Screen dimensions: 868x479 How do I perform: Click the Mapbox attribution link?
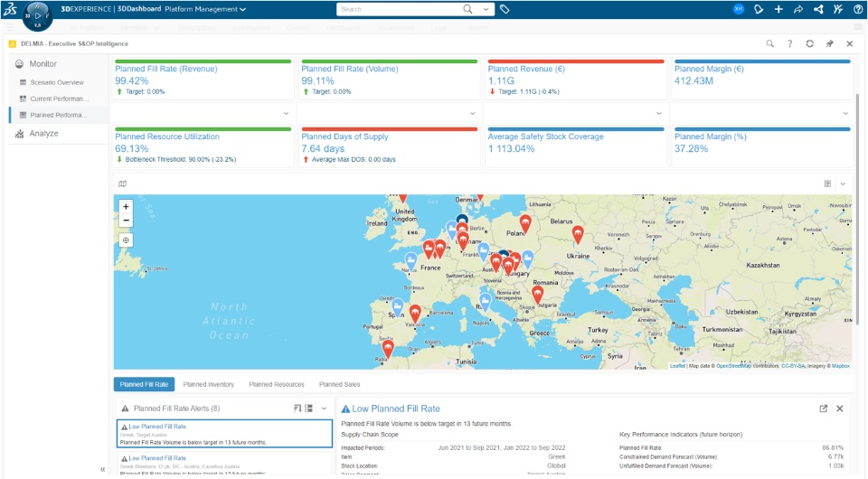point(840,366)
